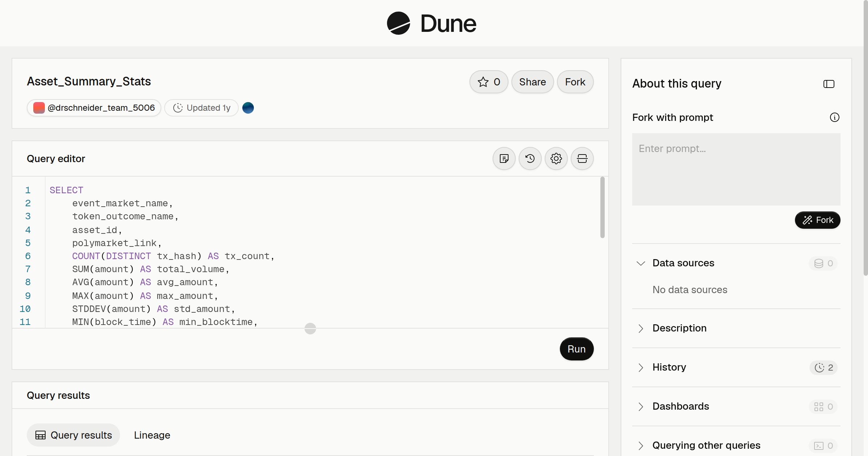Expand the Dashboards section
This screenshot has height=456, width=868.
(x=641, y=406)
